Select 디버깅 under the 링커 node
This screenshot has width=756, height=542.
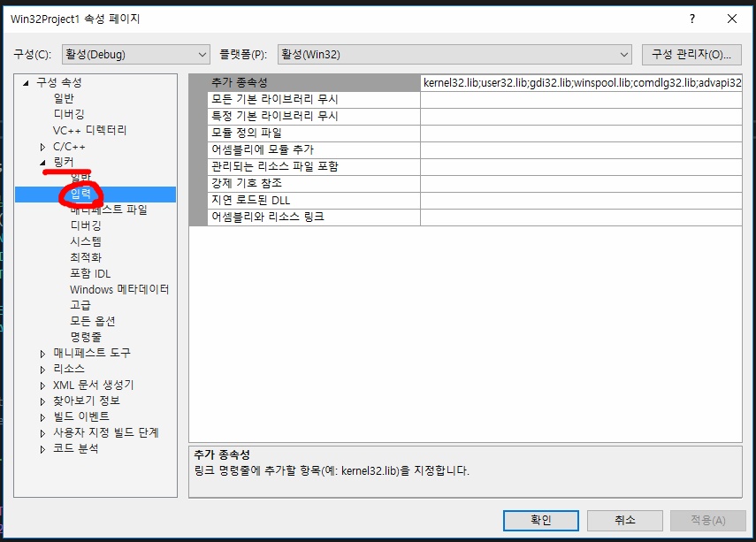pos(86,225)
